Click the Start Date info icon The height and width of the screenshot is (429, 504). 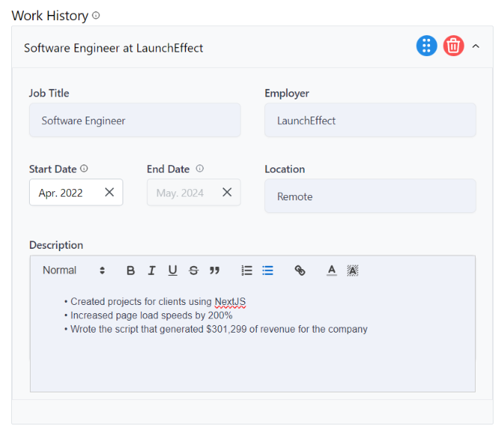click(84, 169)
